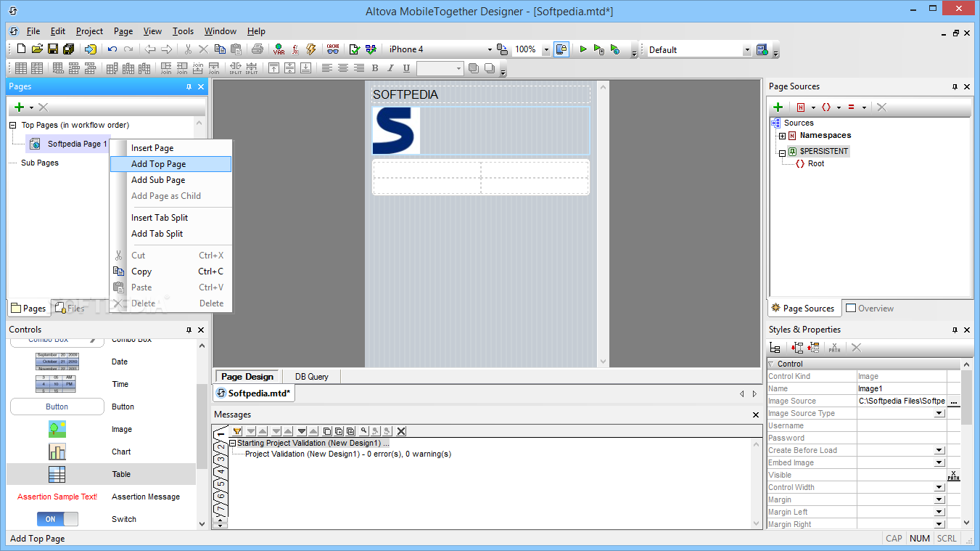
Task: Toggle device orientation icon next to iPhone 4
Action: [x=502, y=49]
